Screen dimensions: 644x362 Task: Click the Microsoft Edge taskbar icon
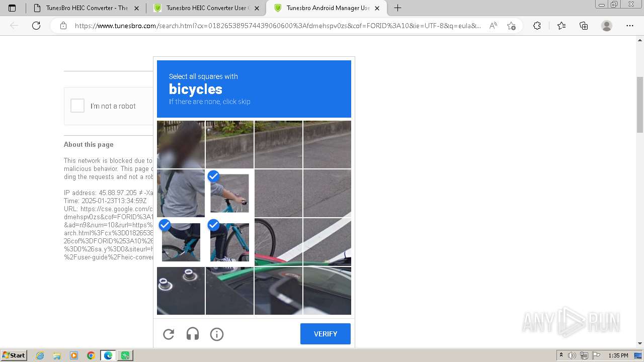point(108,355)
